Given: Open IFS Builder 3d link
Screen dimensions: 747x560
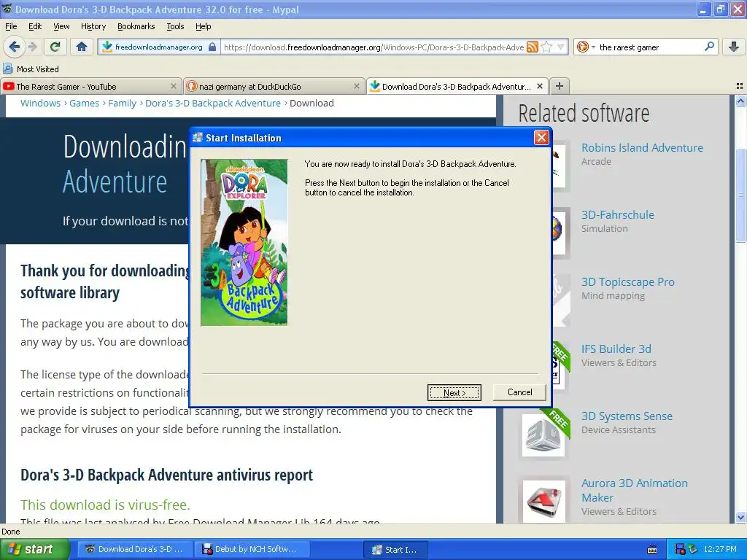Looking at the screenshot, I should pos(616,349).
